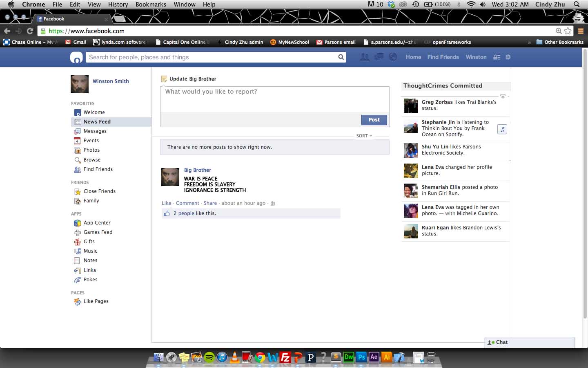Open messages icon in blue bar
The image size is (588, 368).
tap(379, 57)
